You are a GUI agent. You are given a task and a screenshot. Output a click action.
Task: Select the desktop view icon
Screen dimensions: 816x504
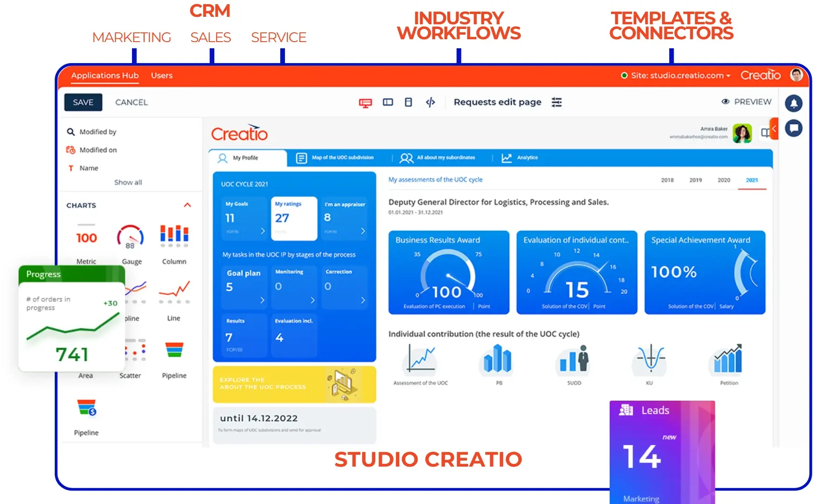tap(365, 103)
